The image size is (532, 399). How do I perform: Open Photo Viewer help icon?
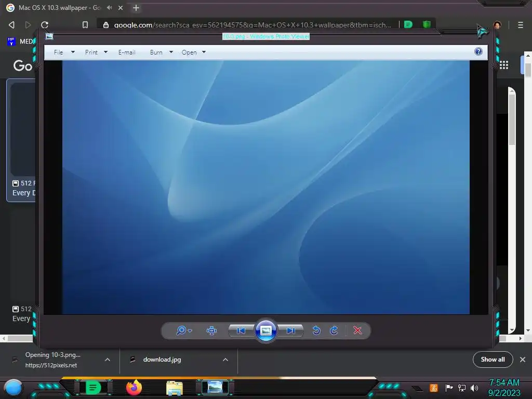click(x=478, y=51)
